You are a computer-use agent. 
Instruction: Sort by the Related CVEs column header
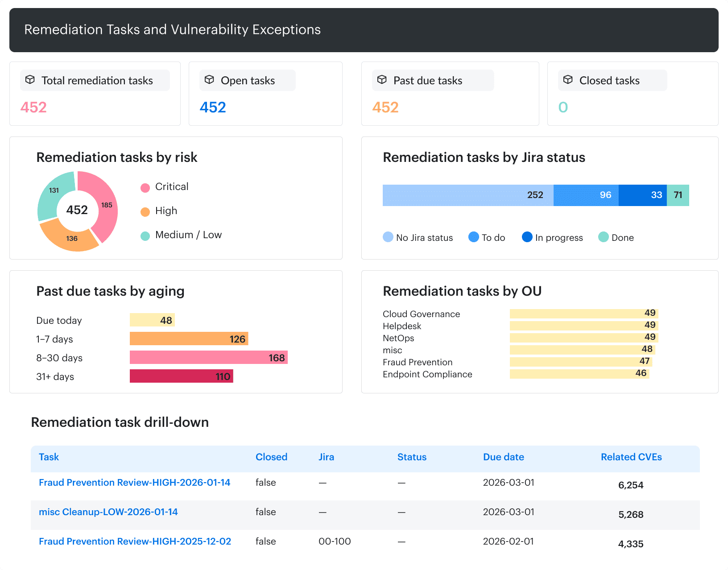pos(631,457)
